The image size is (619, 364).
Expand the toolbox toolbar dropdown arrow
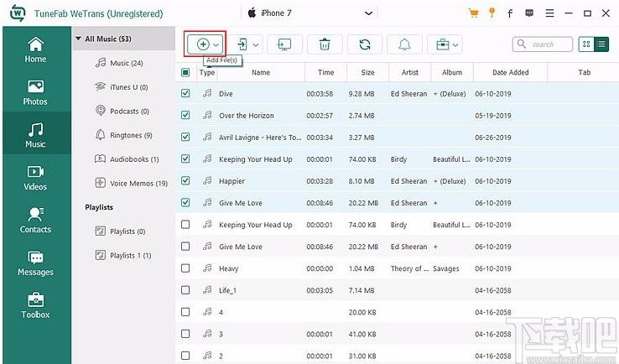(x=455, y=45)
